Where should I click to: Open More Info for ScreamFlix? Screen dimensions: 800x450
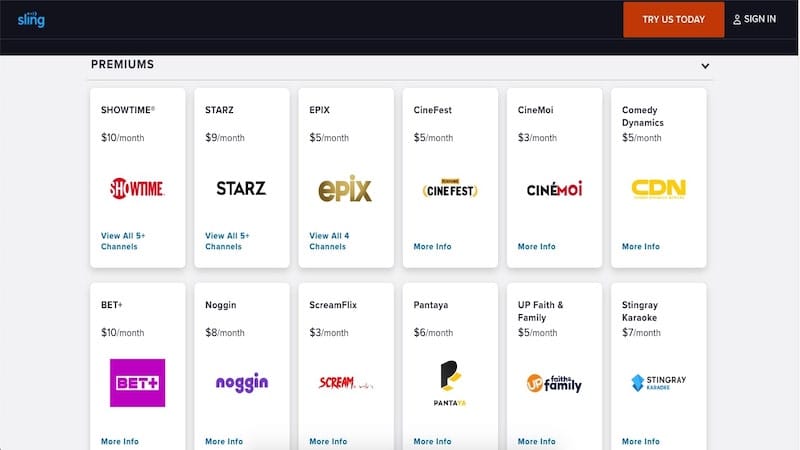(x=328, y=441)
